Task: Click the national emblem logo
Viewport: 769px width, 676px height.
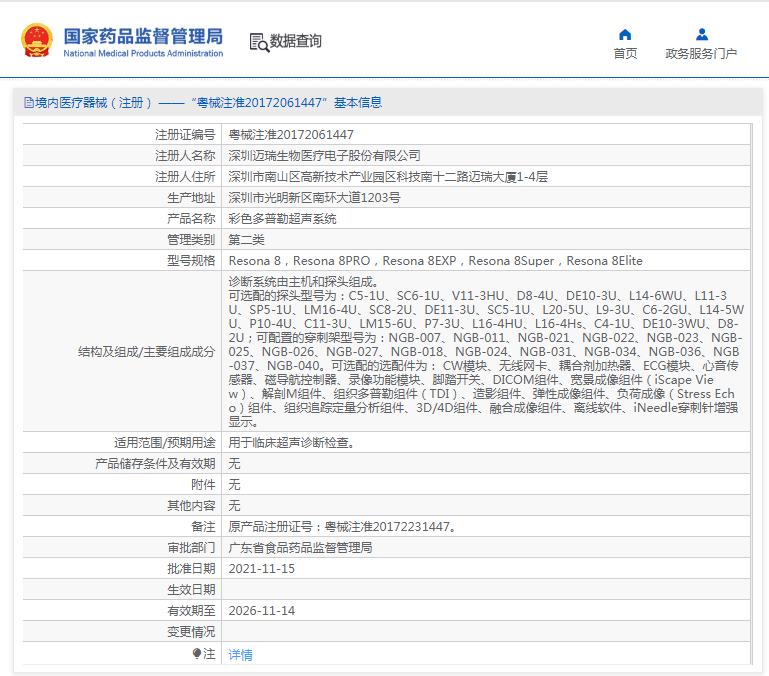Action: coord(37,40)
